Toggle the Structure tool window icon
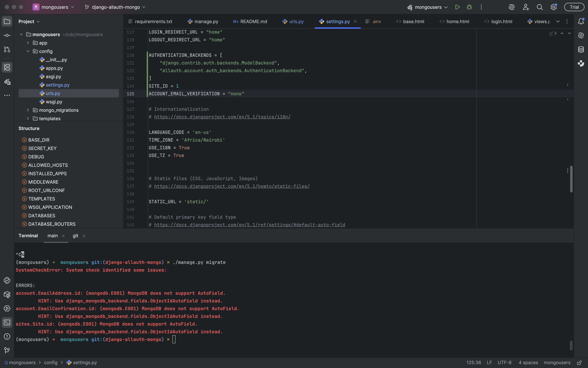Screen dimensions: 588x368 point(7,67)
